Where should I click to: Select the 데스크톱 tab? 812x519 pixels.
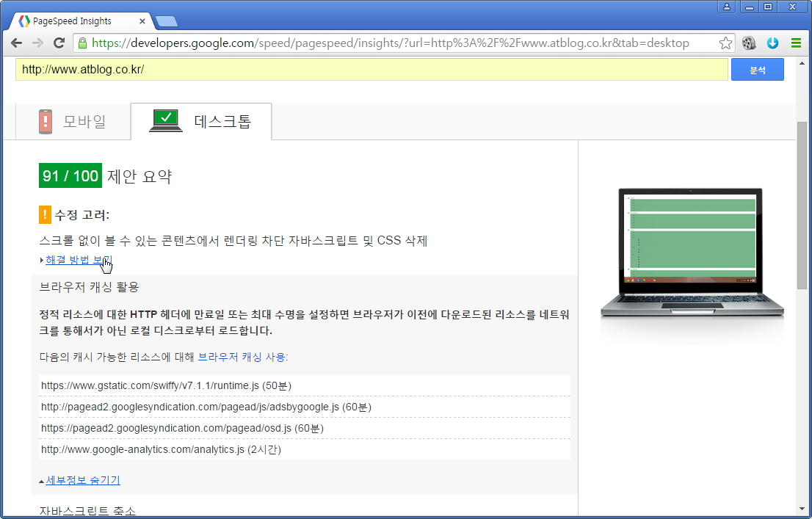pos(201,121)
